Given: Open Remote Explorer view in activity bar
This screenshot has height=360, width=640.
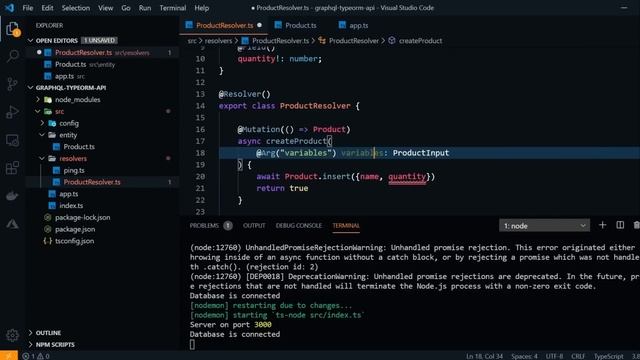Looking at the screenshot, I should click(12, 140).
